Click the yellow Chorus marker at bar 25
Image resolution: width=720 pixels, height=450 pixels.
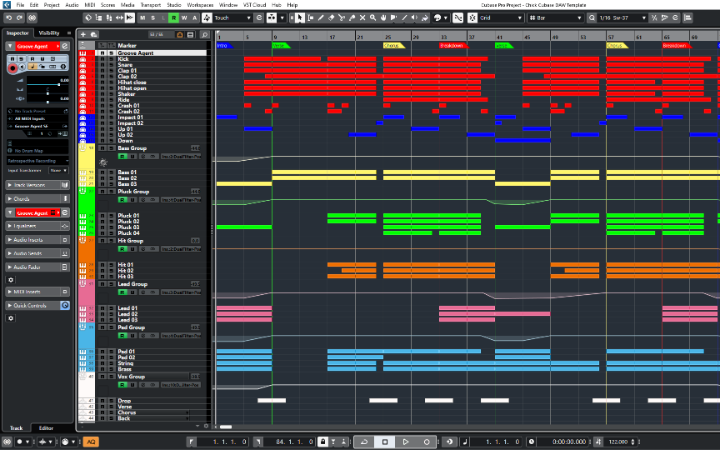click(x=393, y=45)
